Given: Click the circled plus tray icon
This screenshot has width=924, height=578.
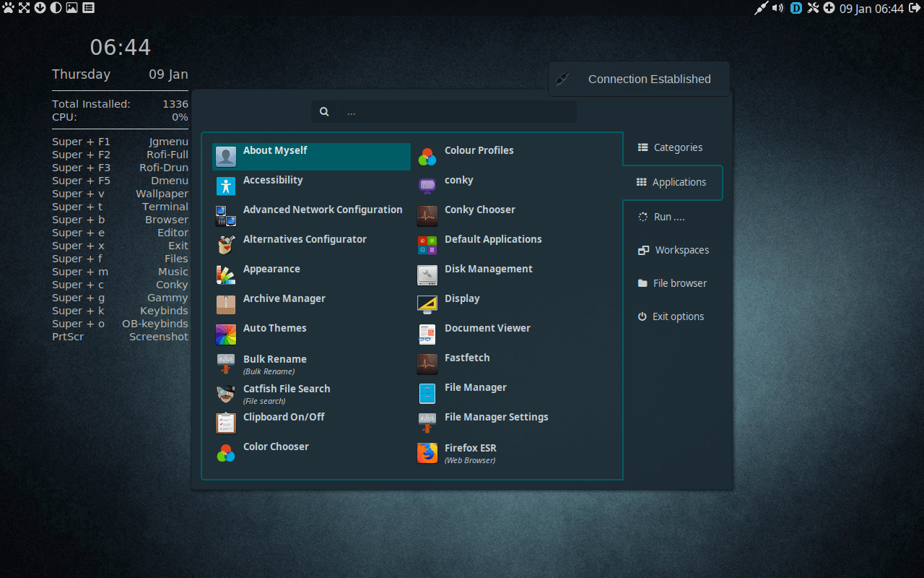Looking at the screenshot, I should click(829, 9).
